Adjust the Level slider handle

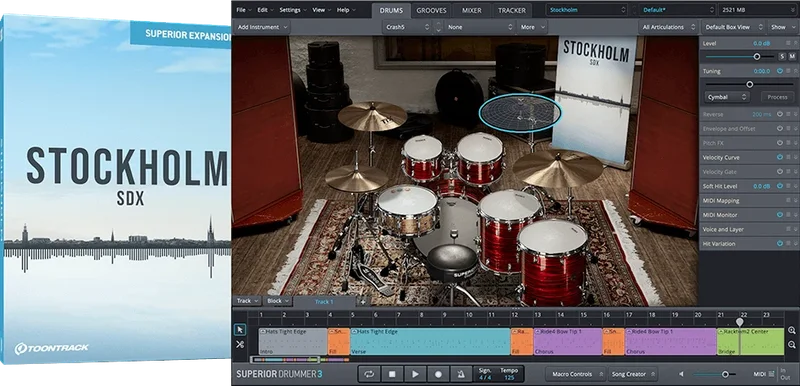(x=757, y=57)
